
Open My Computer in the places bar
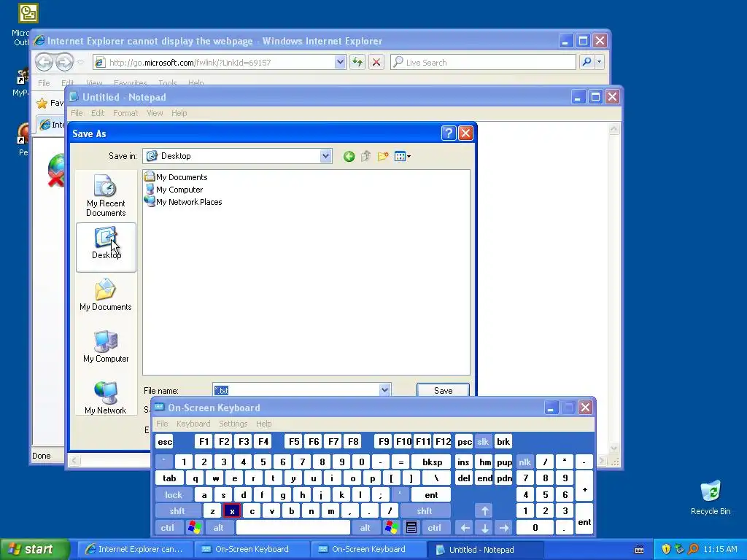[106, 346]
